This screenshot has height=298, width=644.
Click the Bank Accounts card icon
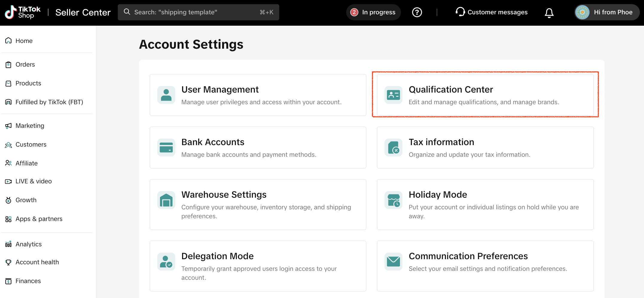tap(166, 148)
